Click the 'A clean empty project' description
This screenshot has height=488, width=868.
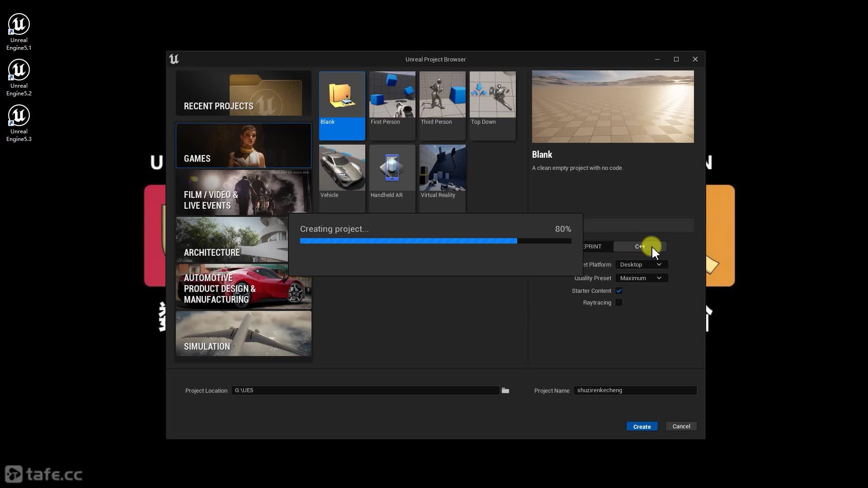pyautogui.click(x=578, y=168)
